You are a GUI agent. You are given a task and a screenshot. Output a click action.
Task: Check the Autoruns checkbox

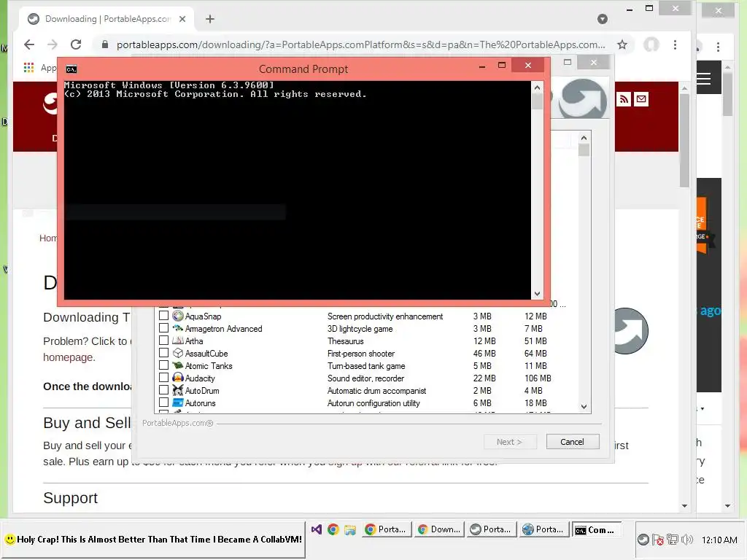(x=163, y=402)
